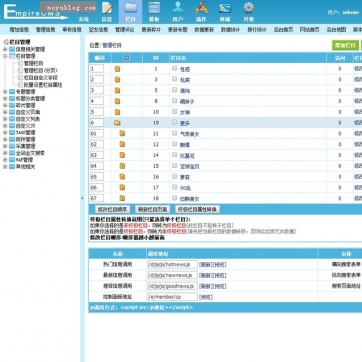
Task: Open the 栏目 folder icon in top bar
Action: [x=130, y=8]
